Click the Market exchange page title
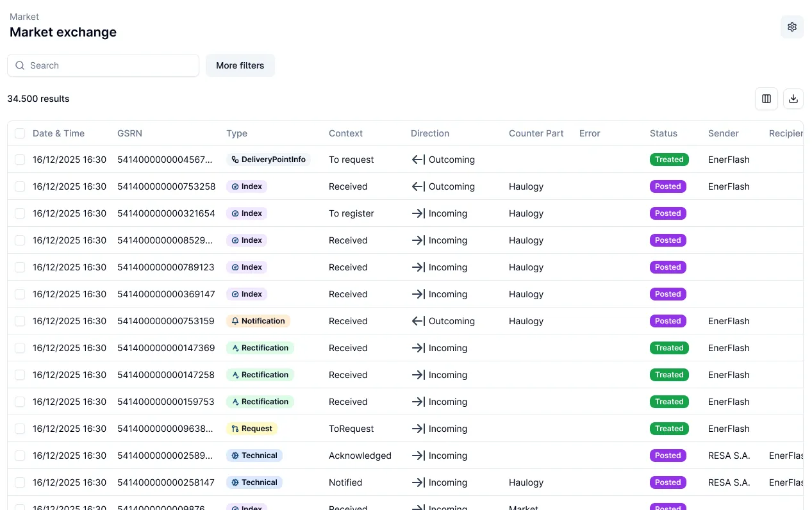 pos(63,32)
